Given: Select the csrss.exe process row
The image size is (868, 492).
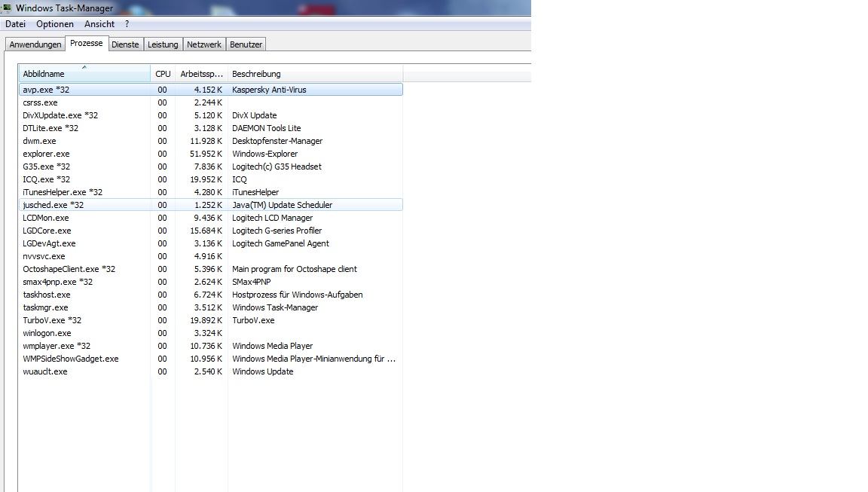Looking at the screenshot, I should pyautogui.click(x=210, y=102).
